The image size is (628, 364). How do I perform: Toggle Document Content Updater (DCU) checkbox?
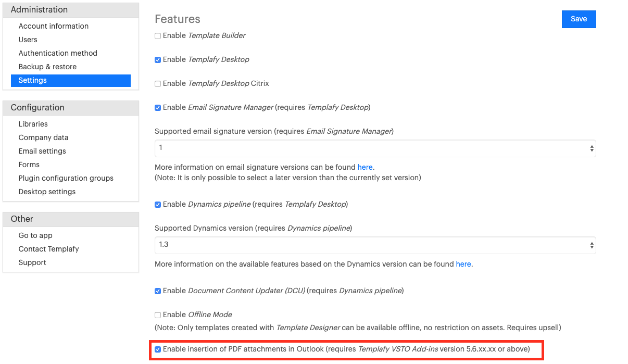pos(158,291)
